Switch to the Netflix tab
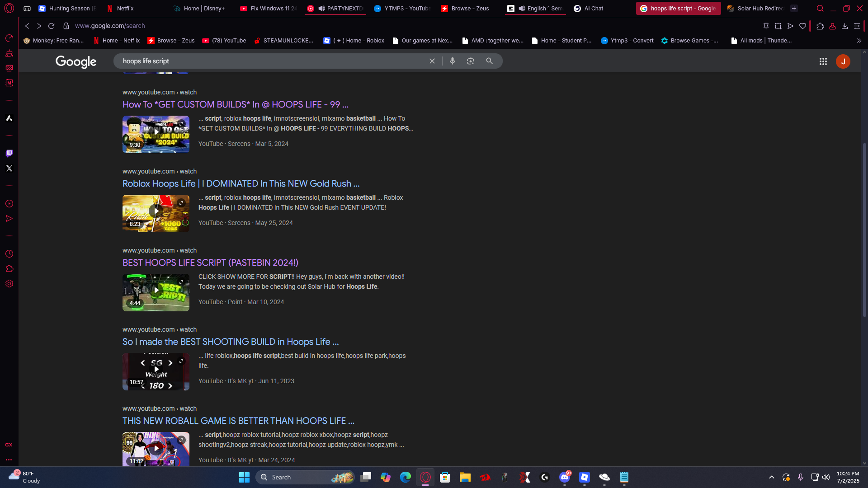The width and height of the screenshot is (868, 488). pos(135,9)
